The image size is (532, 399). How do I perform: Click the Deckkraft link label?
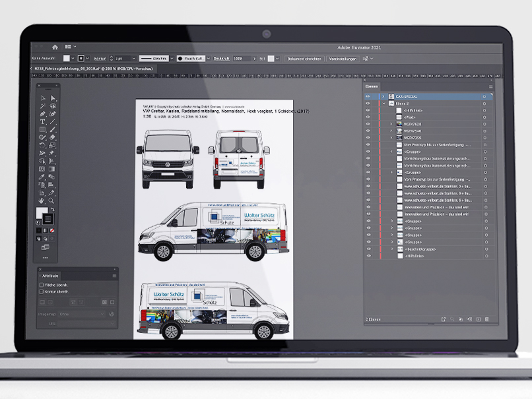point(222,58)
